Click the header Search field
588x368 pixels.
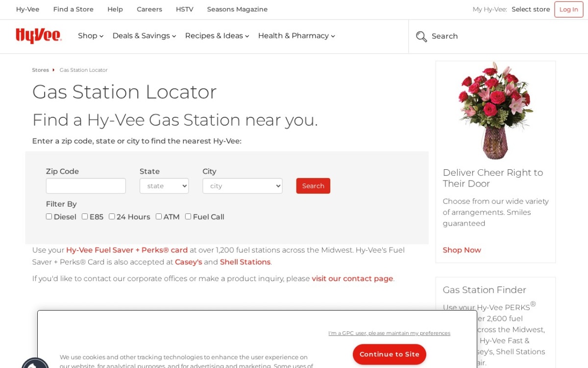498,36
